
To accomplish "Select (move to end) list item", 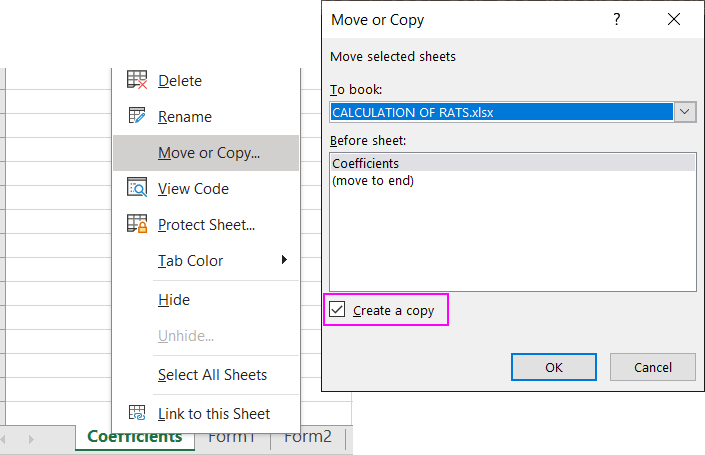I will (x=372, y=180).
